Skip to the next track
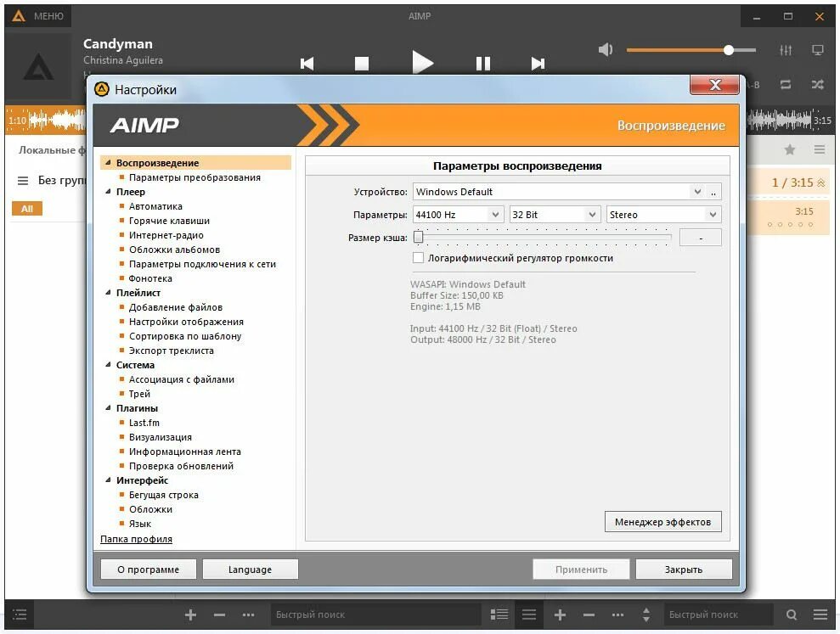The image size is (840, 634). tap(538, 64)
